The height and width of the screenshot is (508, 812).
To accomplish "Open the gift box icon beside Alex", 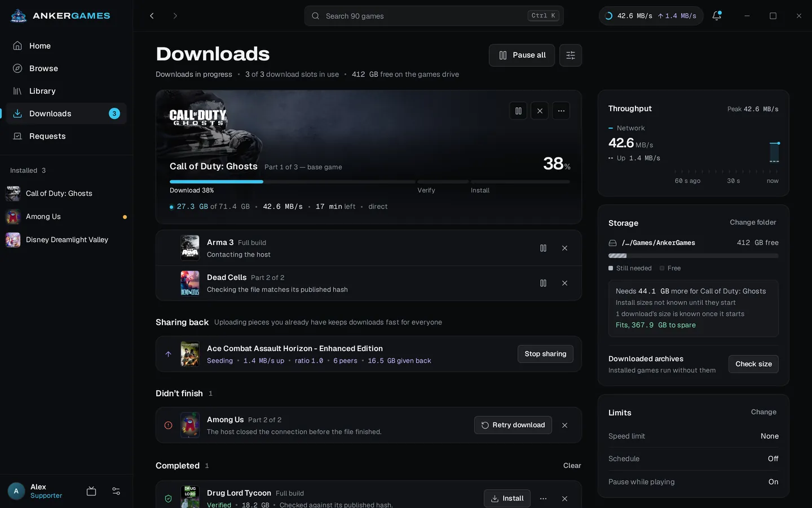I will pyautogui.click(x=91, y=492).
